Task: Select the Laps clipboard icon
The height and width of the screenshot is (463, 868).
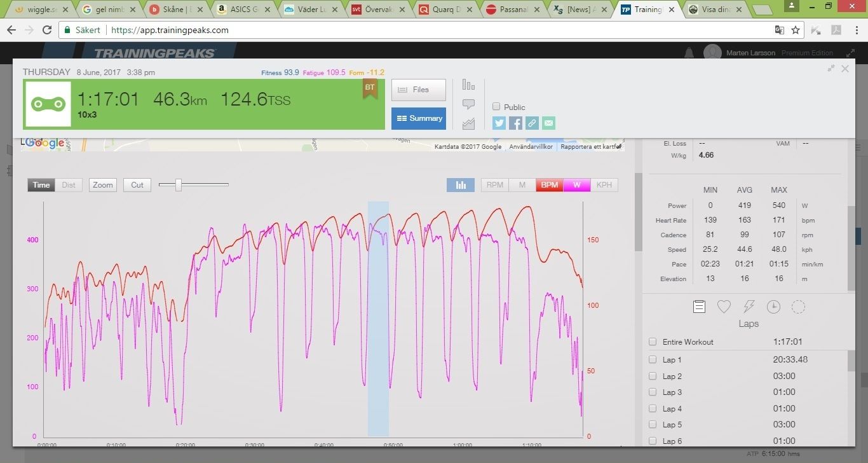Action: point(699,307)
